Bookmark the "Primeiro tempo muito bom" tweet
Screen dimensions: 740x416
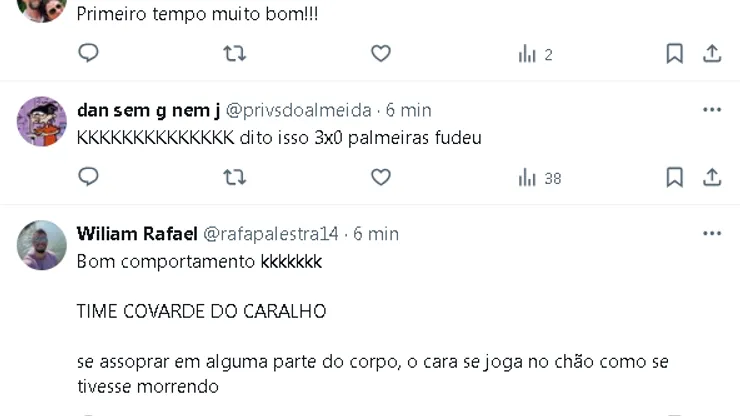[x=675, y=54]
